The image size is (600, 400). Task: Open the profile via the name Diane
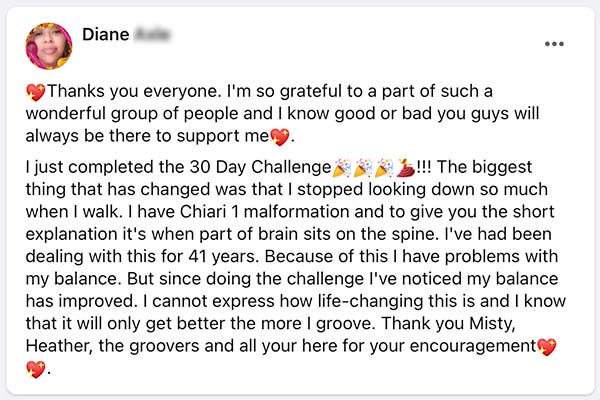(106, 34)
